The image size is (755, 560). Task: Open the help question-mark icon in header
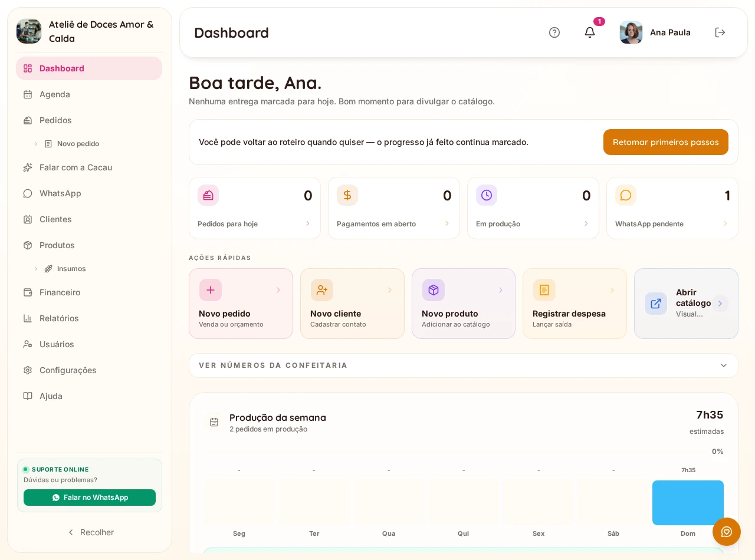tap(554, 32)
